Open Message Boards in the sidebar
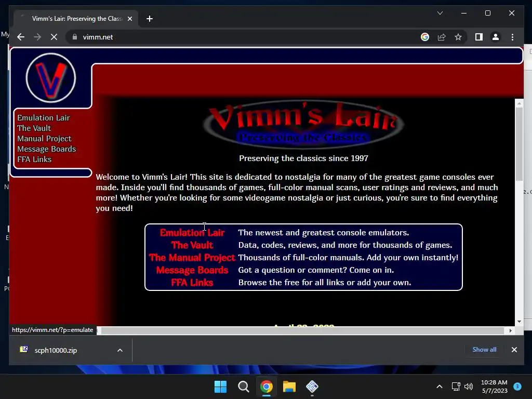 (x=46, y=149)
